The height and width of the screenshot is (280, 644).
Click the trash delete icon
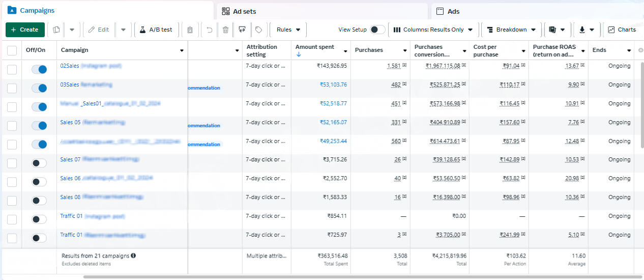click(225, 30)
